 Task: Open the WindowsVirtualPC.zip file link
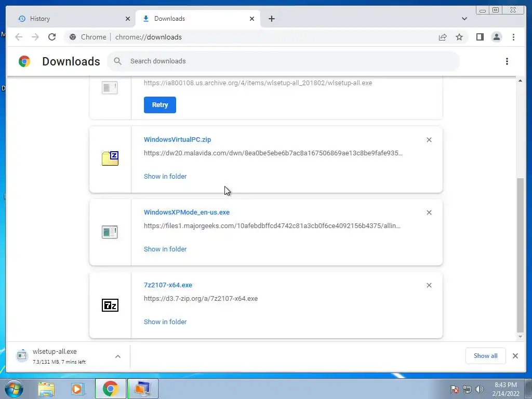pos(178,139)
